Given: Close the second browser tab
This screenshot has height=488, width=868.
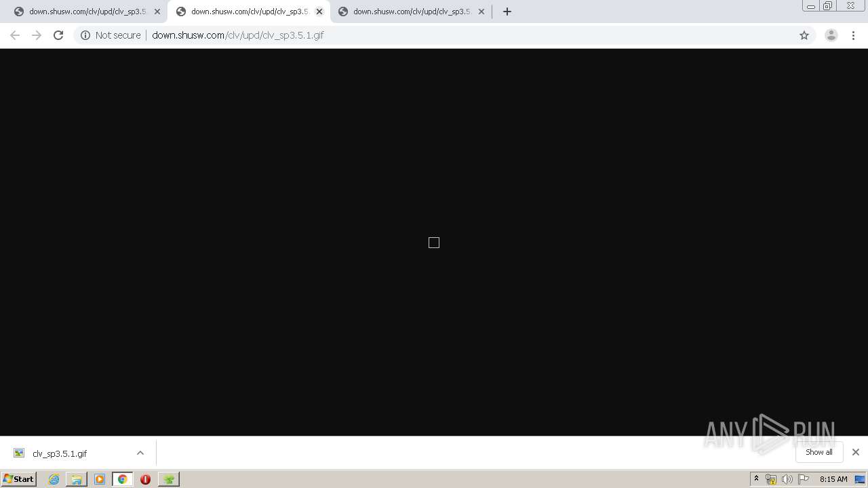Looking at the screenshot, I should [x=319, y=12].
